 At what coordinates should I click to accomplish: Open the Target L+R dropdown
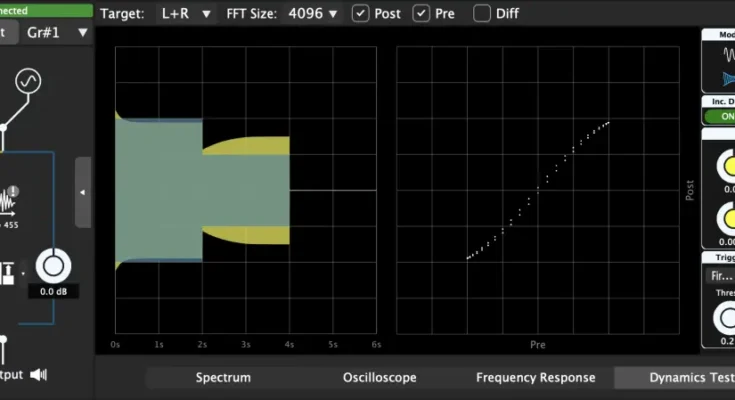(x=186, y=14)
